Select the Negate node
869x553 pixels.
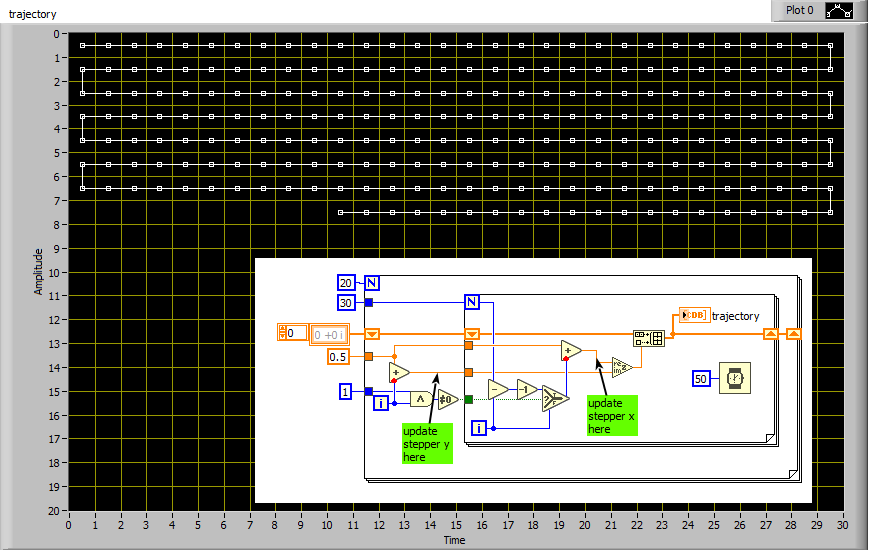click(526, 390)
